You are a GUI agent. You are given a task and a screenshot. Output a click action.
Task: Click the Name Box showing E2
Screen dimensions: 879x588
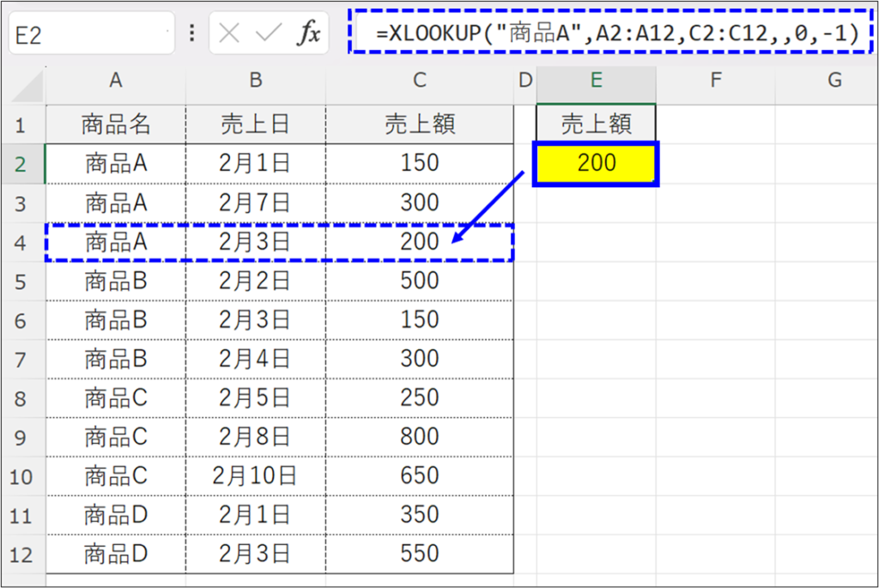[x=90, y=34]
